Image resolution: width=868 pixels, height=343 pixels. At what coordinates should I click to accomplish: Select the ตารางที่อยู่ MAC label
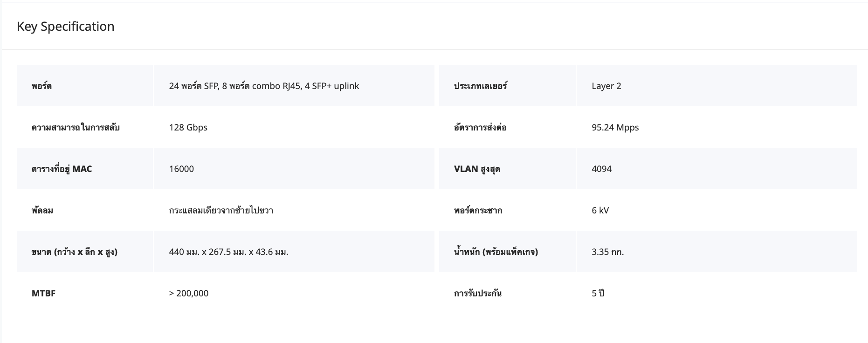[62, 169]
